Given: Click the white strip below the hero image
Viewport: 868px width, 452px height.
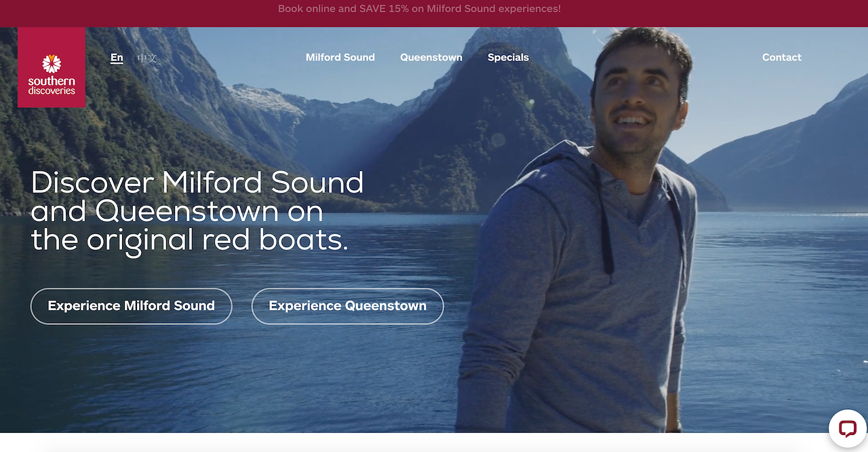Looking at the screenshot, I should (434, 442).
